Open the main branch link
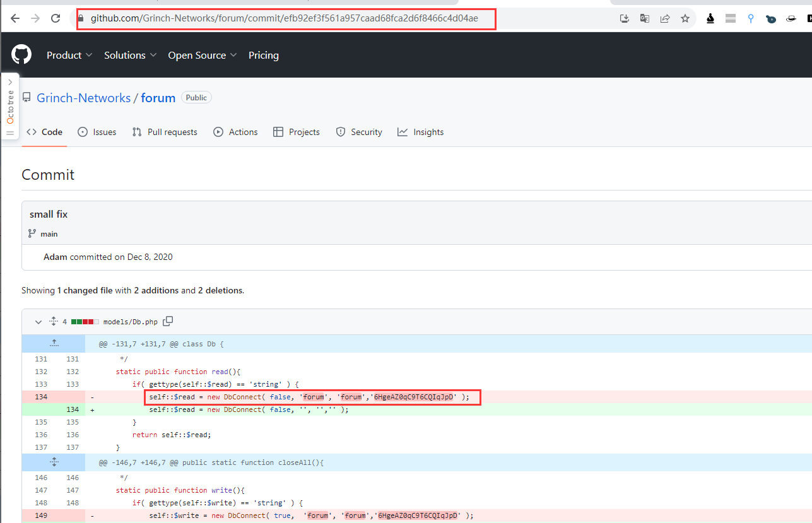Screen dimensions: 812x523 coord(49,234)
